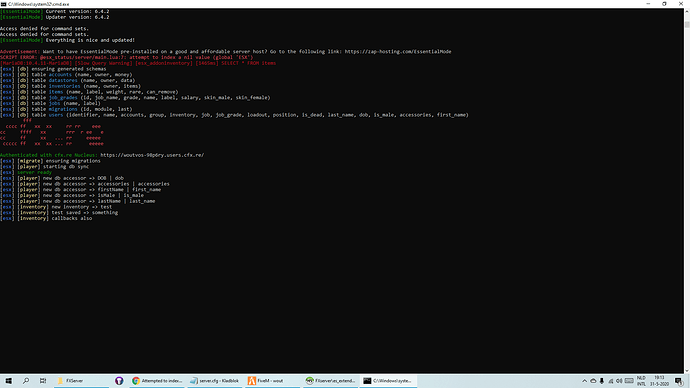Click 'test saved => something' line

point(59,212)
